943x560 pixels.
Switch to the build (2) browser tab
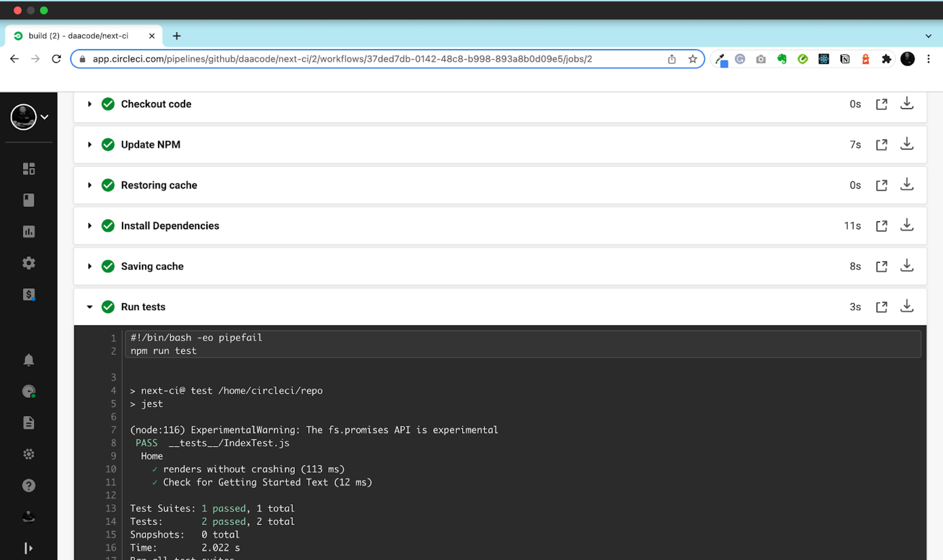click(79, 36)
